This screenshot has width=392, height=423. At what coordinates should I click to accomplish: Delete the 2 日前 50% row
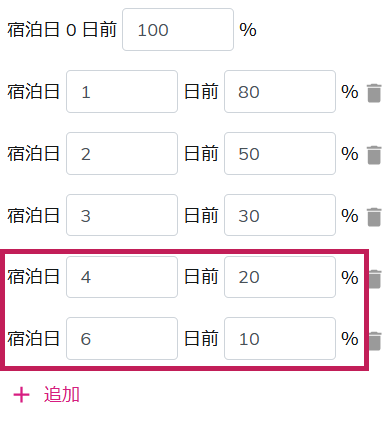pos(374,155)
